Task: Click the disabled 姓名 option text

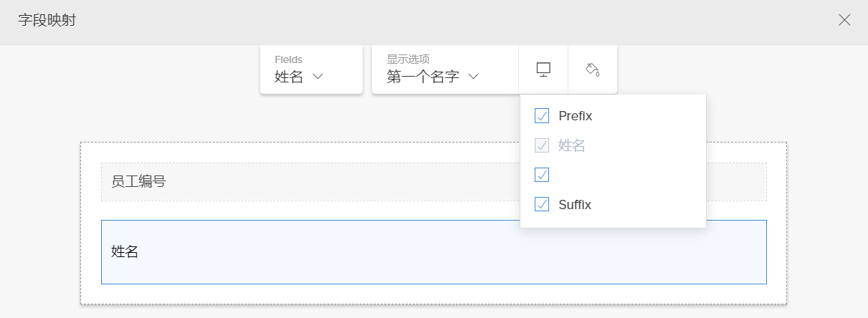Action: (571, 145)
